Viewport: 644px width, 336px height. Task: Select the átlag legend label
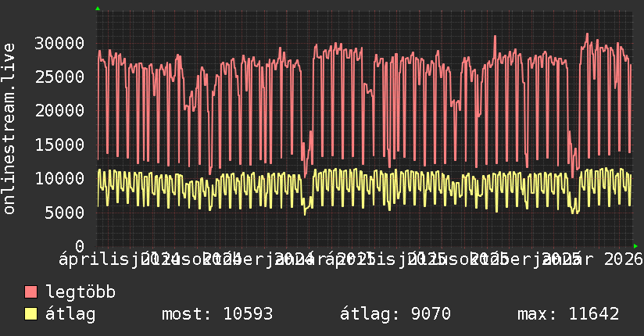coord(70,314)
